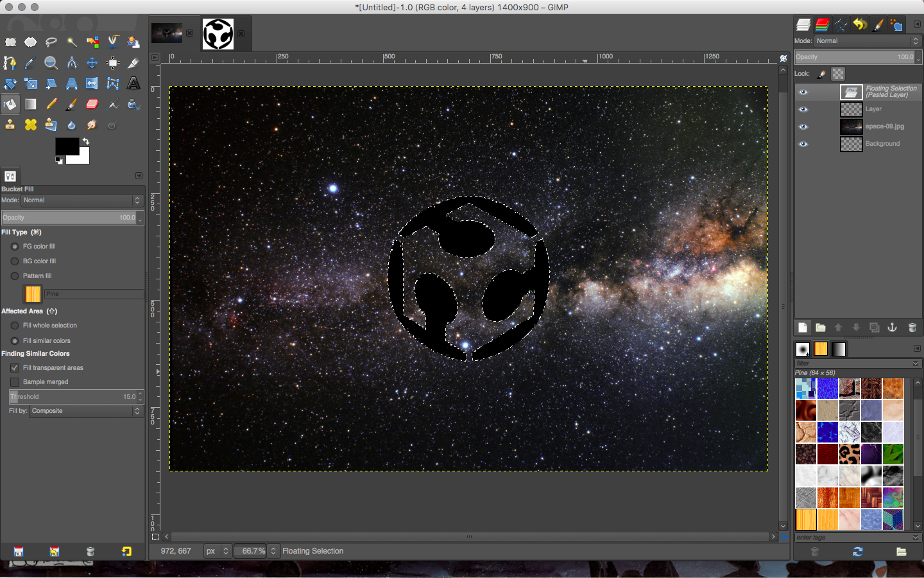Anchor the floating layer

pyautogui.click(x=892, y=328)
